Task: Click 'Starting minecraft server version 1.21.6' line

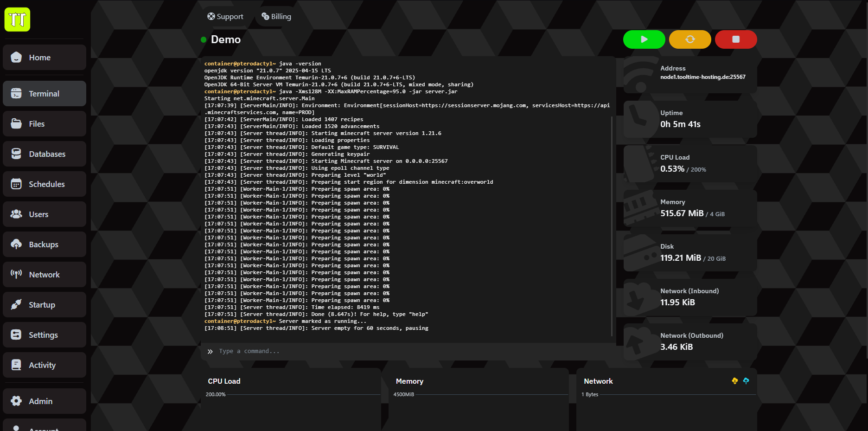Action: [x=323, y=133]
